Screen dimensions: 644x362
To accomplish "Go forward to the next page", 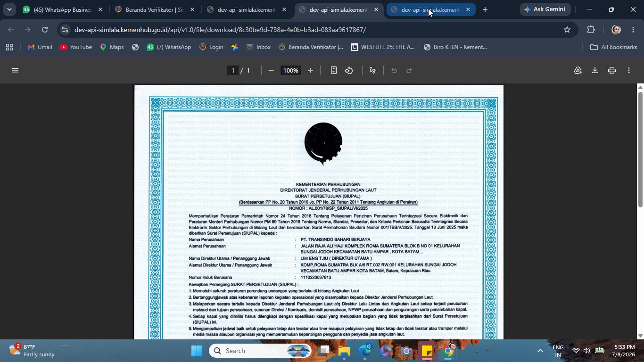I will click(x=28, y=30).
